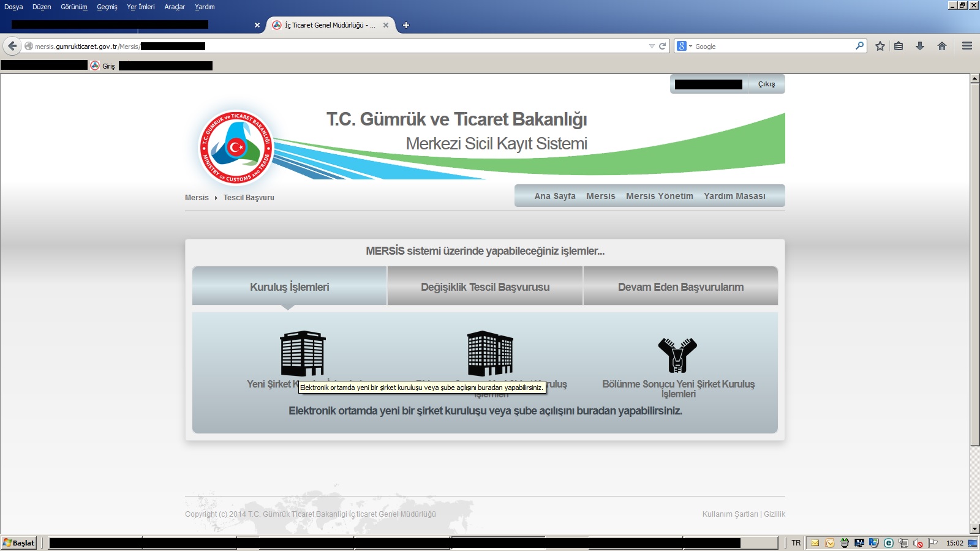Click the show desktop icon beside the clock
Viewport: 980px width, 551px height.
(973, 543)
